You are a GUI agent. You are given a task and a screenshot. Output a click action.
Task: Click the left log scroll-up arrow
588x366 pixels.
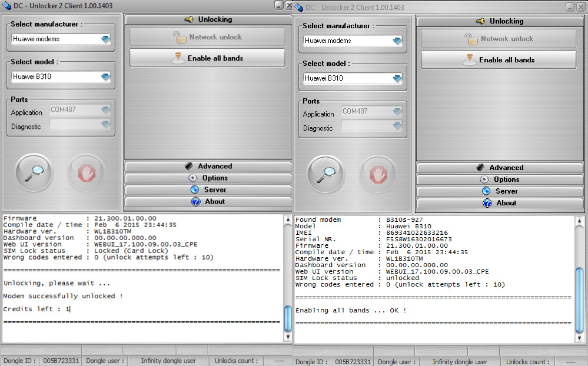click(x=288, y=219)
